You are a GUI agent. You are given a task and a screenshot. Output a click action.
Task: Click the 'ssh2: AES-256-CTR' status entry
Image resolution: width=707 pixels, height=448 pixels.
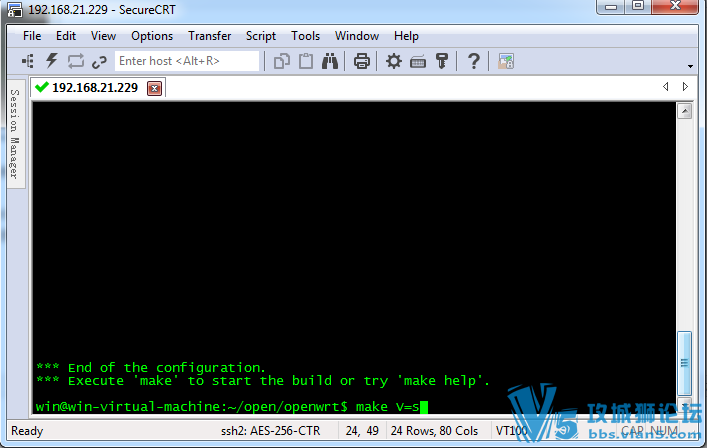point(271,431)
